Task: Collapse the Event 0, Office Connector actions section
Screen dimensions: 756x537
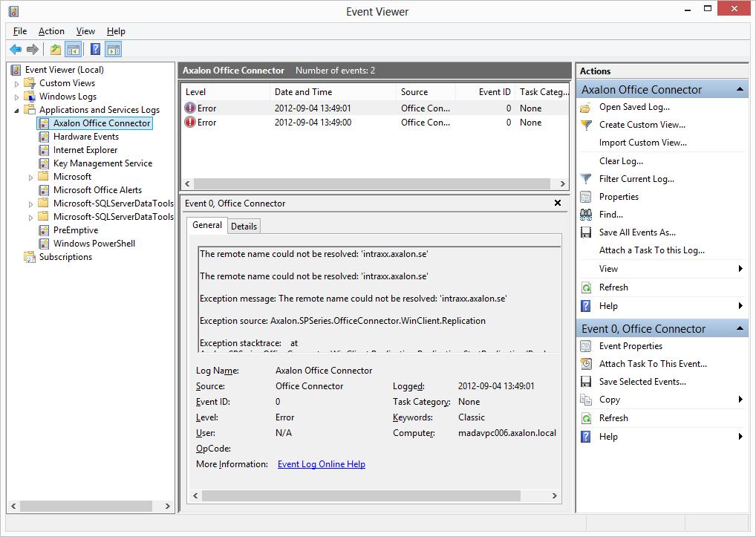Action: coord(740,329)
